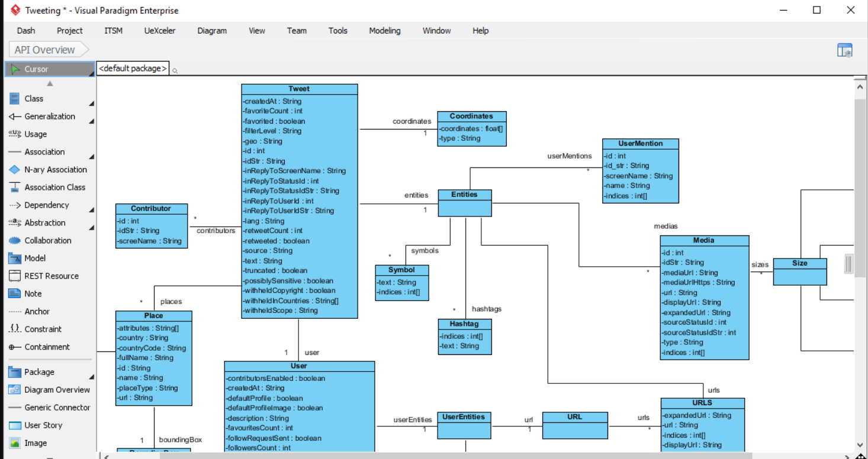Open the Team menu
This screenshot has width=868, height=459.
tap(297, 31)
